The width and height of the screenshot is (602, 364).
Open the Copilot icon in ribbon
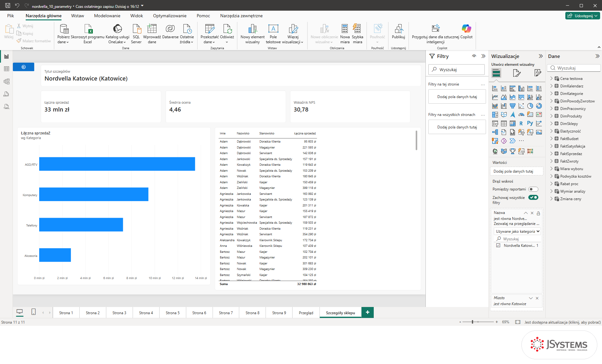(x=466, y=29)
